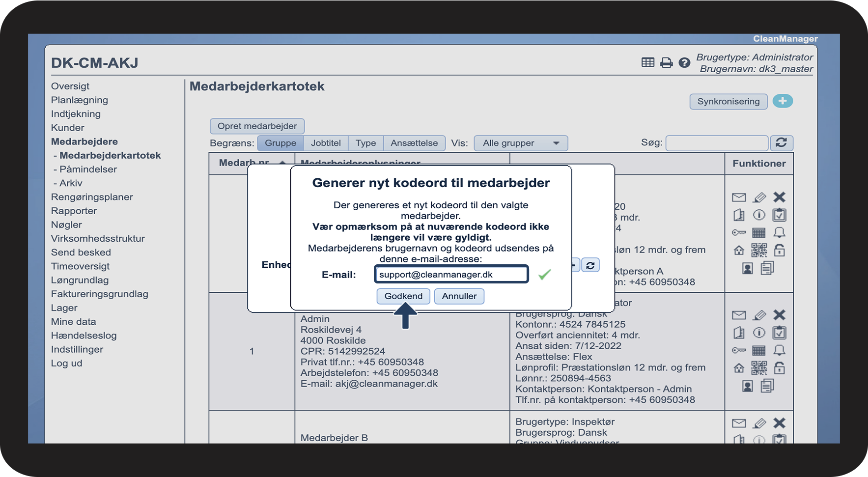The width and height of the screenshot is (868, 477).
Task: Open Indtjekning in the sidebar
Action: [x=76, y=113]
